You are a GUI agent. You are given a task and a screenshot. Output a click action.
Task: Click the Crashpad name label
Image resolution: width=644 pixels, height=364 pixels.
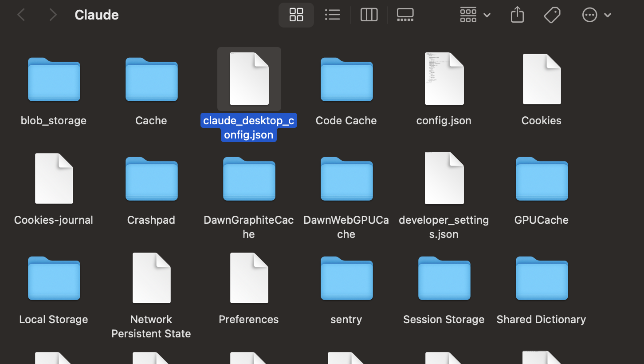coord(151,220)
